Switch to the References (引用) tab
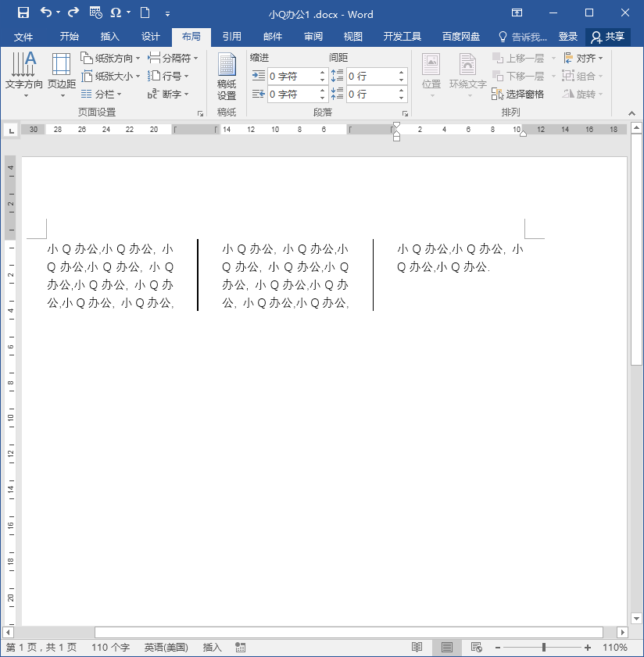The image size is (644, 657). pos(232,37)
